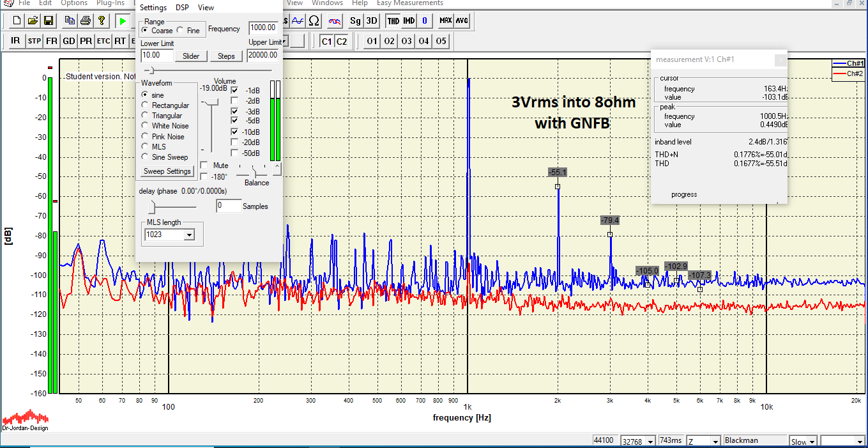
Task: Select overlay 03 button
Action: click(x=406, y=41)
